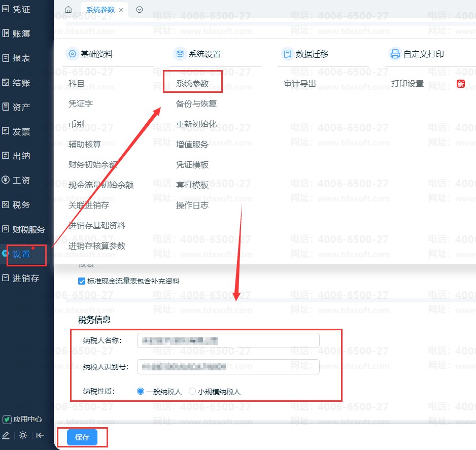Click the 纳税人名称 input field
This screenshot has height=450, width=476.
point(228,340)
